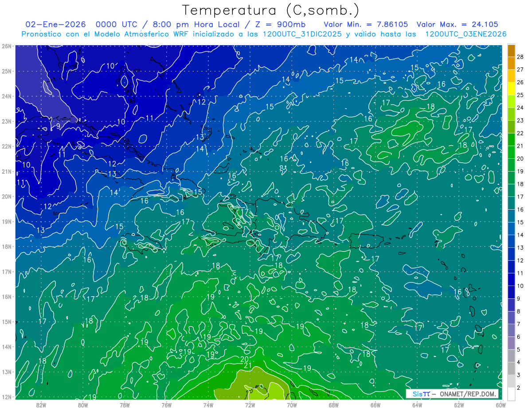Click the "25" label on color scale
Viewport: 532px width, 411px height.
click(x=520, y=95)
